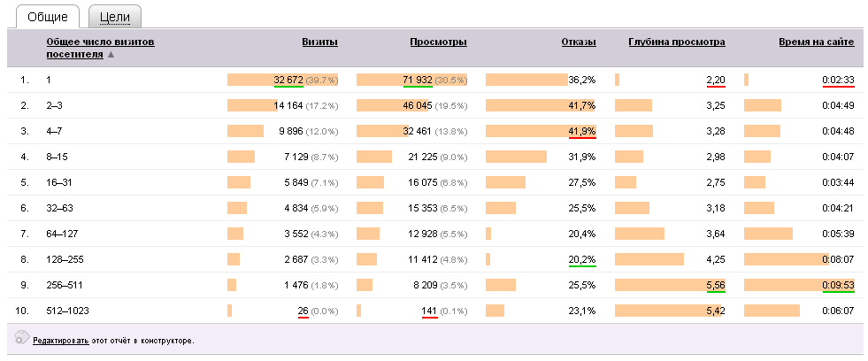
Task: Click the 71 932 page views value
Action: (x=417, y=80)
